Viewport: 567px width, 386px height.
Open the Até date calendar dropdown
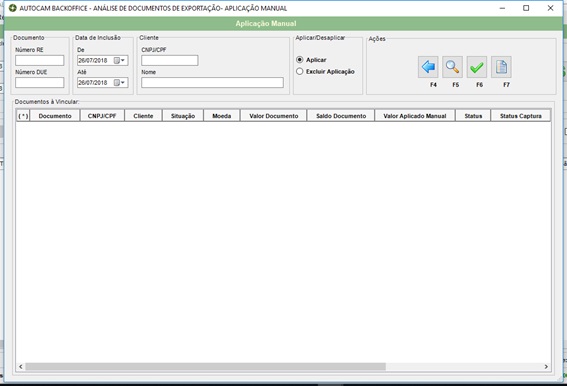tap(120, 83)
